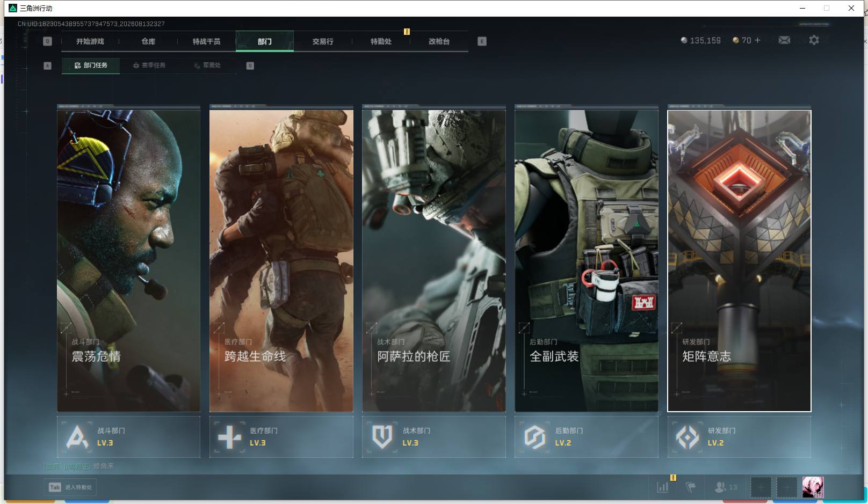Click the world chat message line
This screenshot has height=504, width=868.
79,466
